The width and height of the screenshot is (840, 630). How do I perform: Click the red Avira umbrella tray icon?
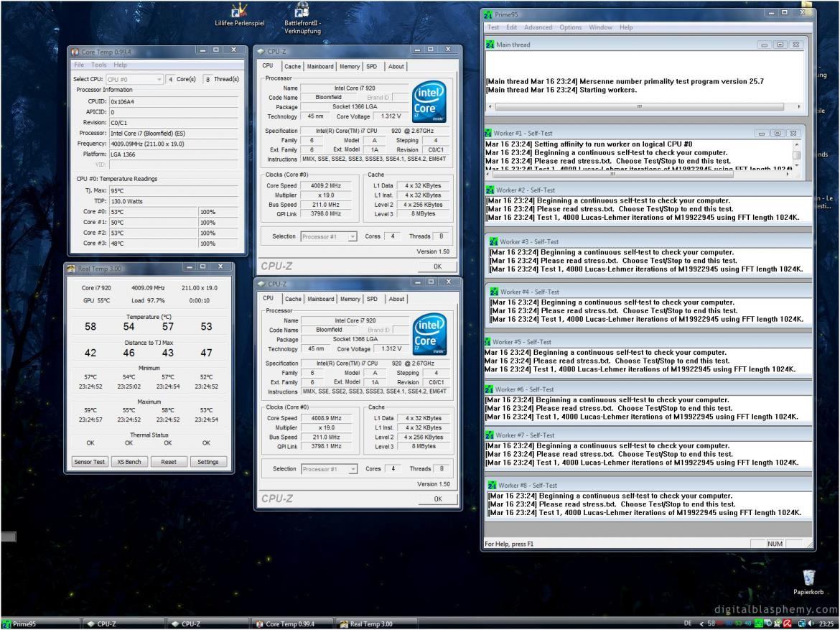[787, 624]
